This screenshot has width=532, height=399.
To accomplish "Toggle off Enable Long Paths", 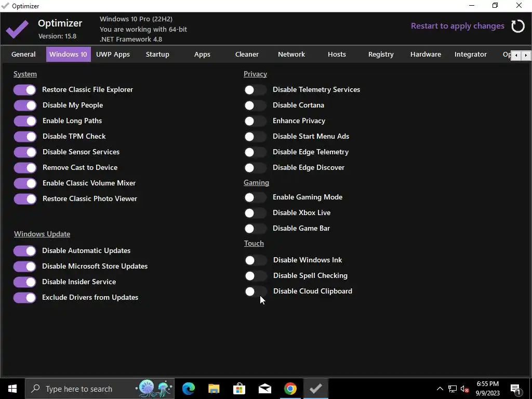I will tap(25, 121).
